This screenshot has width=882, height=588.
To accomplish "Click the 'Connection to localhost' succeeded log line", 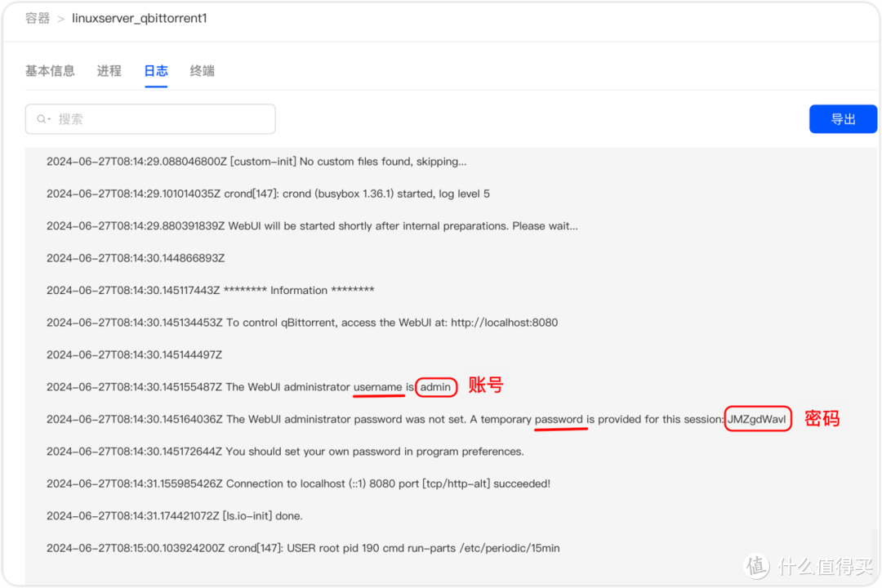I will [x=298, y=483].
